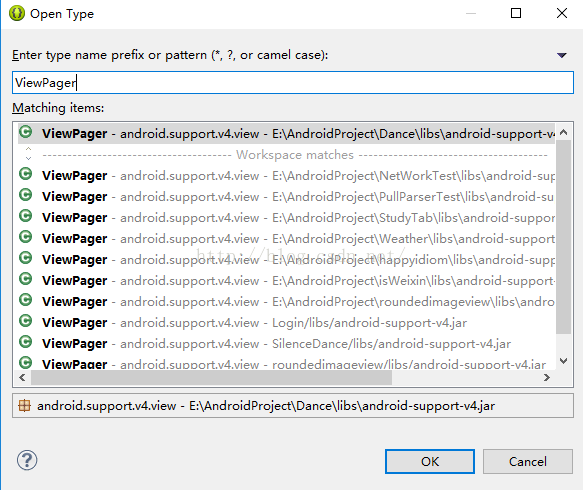Click the horizontal scrollbar left arrow
The width and height of the screenshot is (583, 490).
coord(22,378)
